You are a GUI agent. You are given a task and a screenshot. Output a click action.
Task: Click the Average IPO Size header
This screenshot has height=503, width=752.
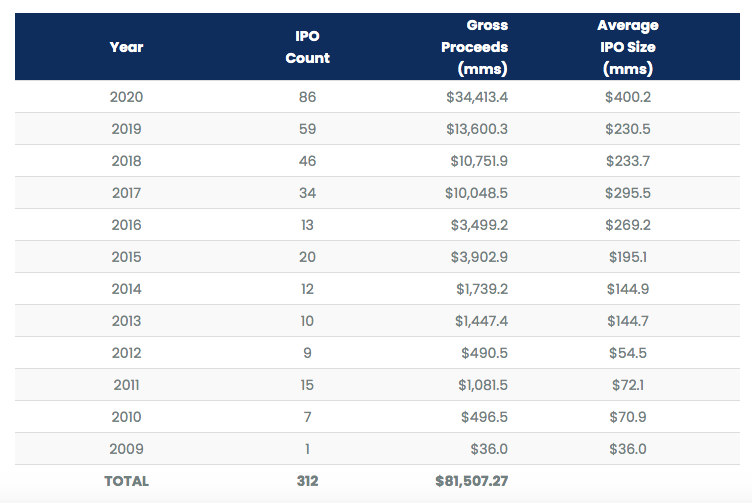point(627,47)
